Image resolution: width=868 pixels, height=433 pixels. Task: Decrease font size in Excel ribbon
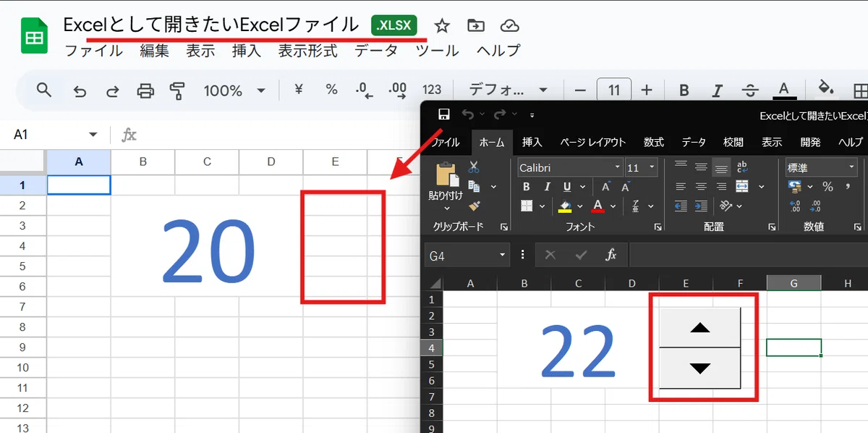624,187
